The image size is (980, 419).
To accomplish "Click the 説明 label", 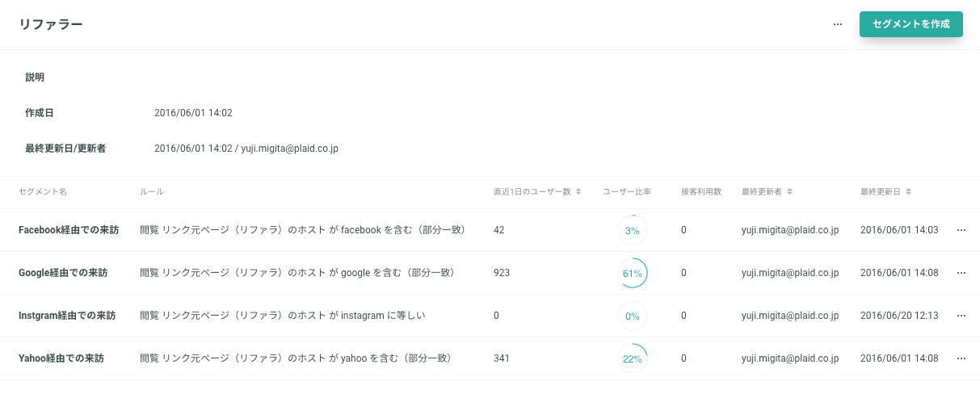I will [x=35, y=78].
